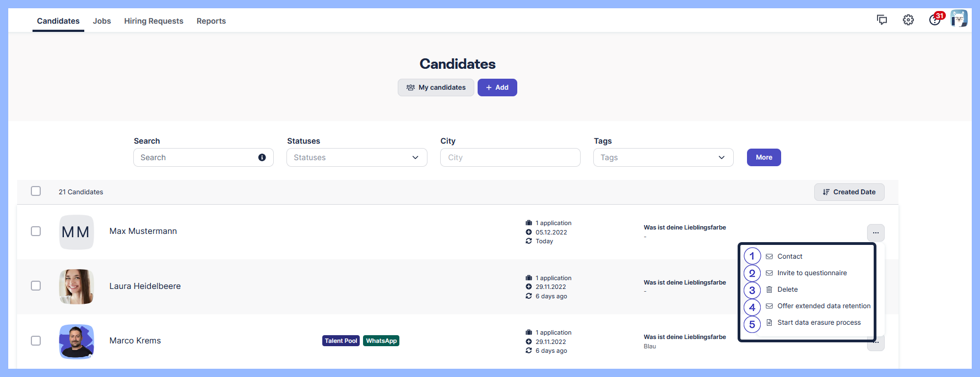Check the Max Mustermann row checkbox
This screenshot has width=980, height=377.
click(x=36, y=231)
